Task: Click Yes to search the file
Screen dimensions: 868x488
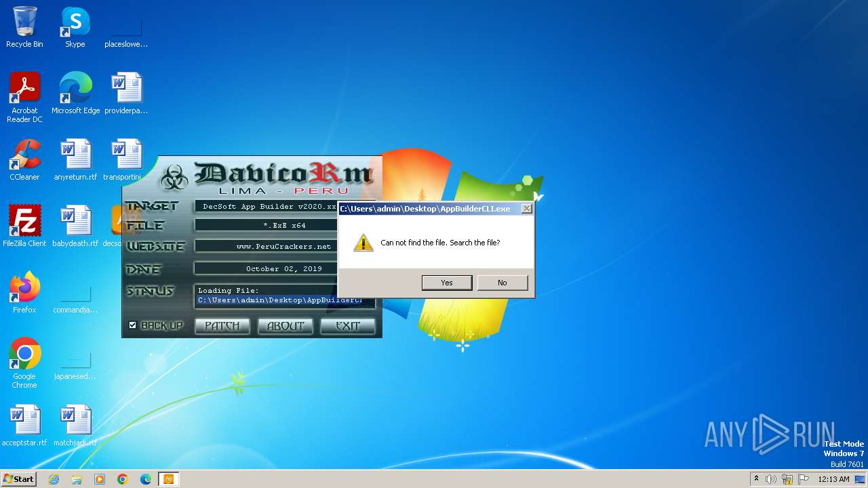Action: tap(447, 283)
